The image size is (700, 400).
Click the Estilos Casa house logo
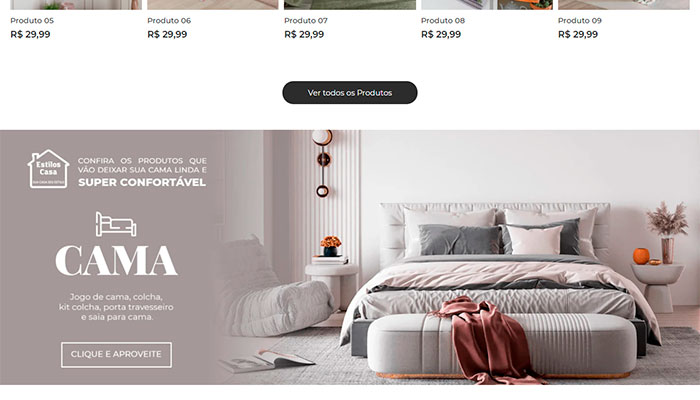(48, 169)
